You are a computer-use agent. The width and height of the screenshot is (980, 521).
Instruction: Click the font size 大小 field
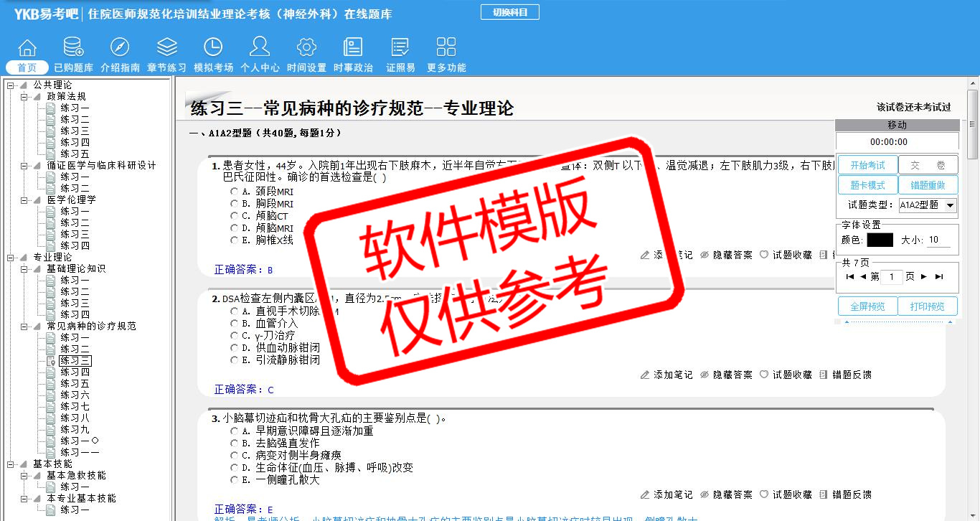[938, 240]
